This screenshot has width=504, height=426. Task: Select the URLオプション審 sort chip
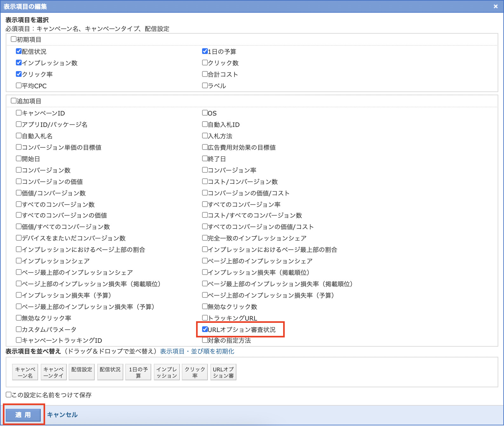click(223, 372)
